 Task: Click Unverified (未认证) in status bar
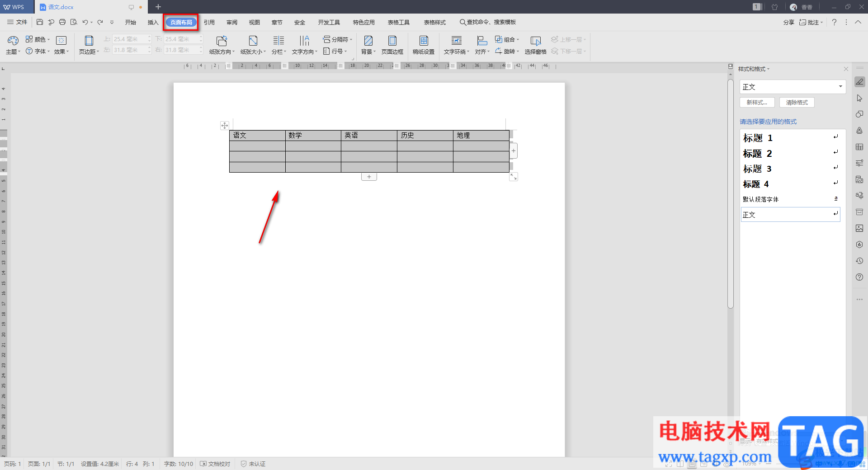click(253, 464)
